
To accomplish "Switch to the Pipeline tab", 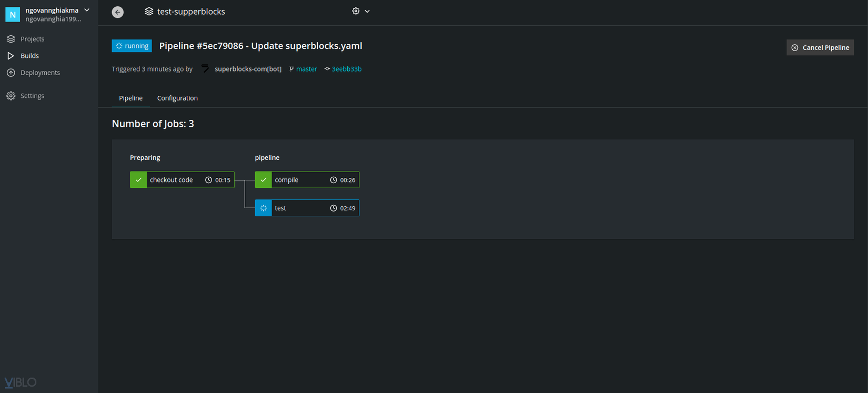I will click(x=130, y=98).
